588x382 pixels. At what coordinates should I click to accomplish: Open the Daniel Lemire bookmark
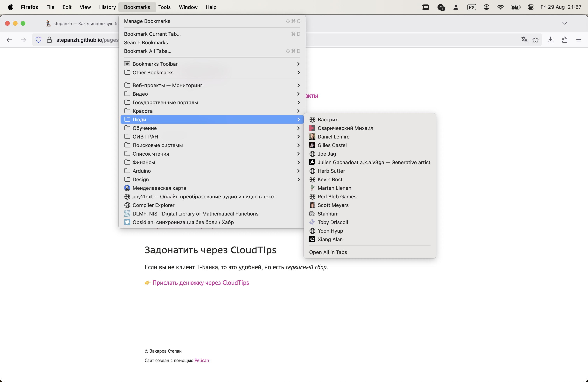370,137
